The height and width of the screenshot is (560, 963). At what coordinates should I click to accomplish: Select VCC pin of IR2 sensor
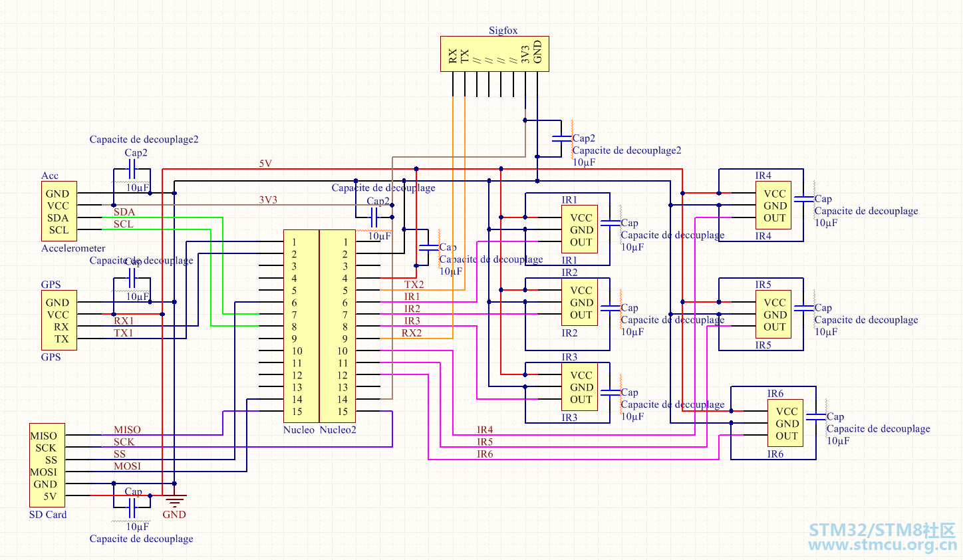pyautogui.click(x=581, y=291)
